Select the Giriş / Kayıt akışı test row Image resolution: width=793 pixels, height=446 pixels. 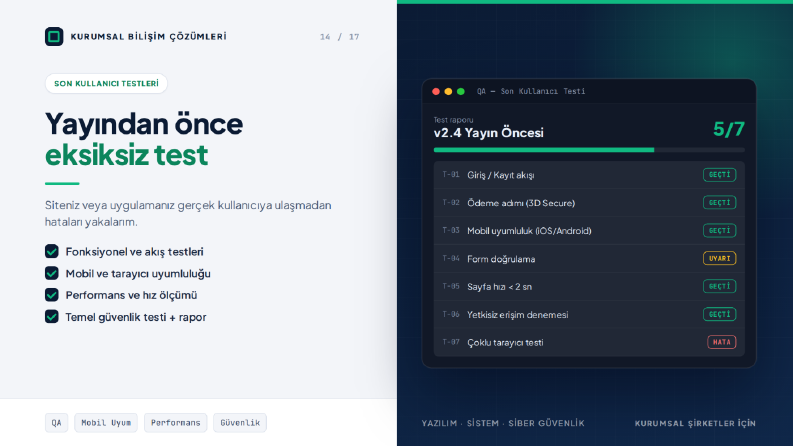[x=589, y=175]
